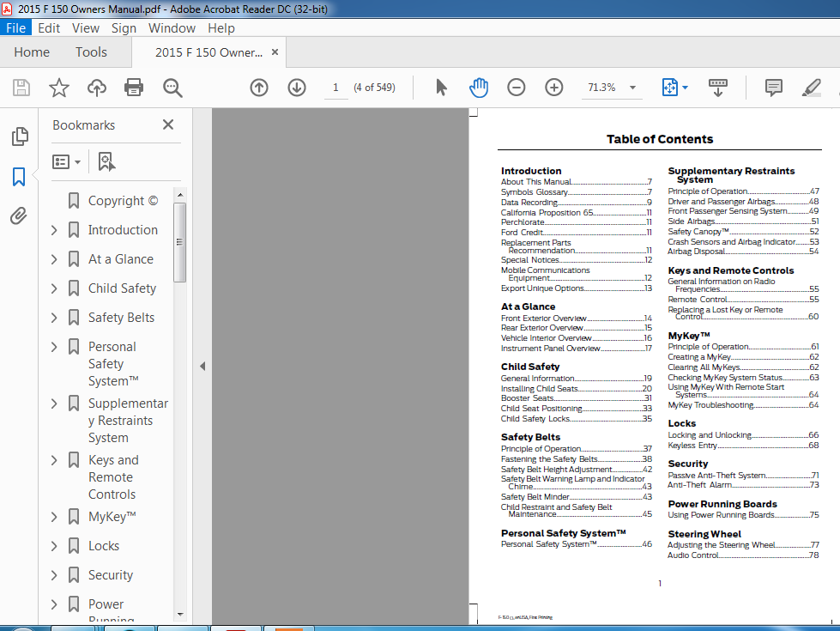Open the Attachments paperclip panel
The height and width of the screenshot is (631, 840).
point(19,216)
